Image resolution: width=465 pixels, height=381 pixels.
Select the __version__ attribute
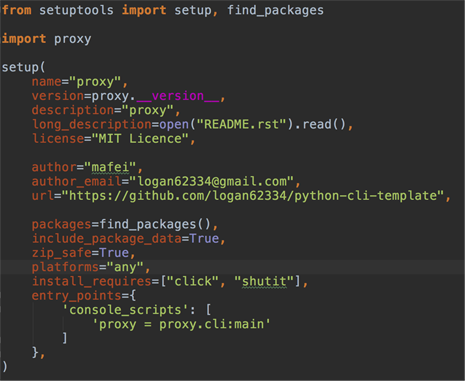[178, 96]
